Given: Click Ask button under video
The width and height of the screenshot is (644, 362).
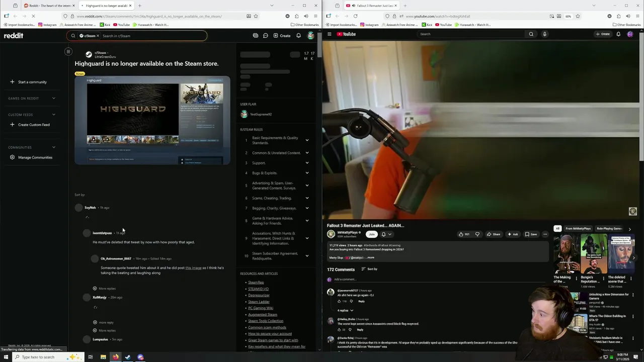Looking at the screenshot, I should [x=513, y=234].
